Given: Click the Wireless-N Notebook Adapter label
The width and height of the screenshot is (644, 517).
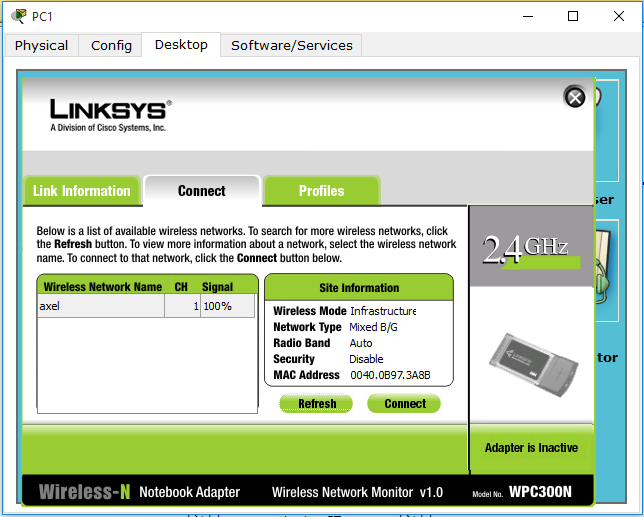Looking at the screenshot, I should point(139,492).
